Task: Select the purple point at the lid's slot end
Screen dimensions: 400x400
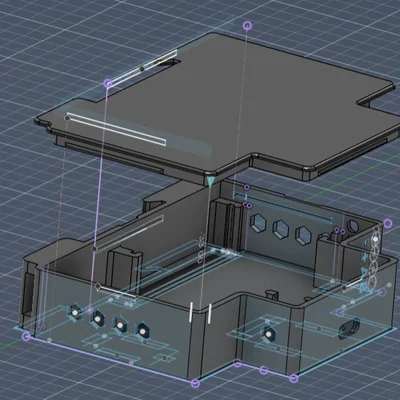Action: pos(108,83)
